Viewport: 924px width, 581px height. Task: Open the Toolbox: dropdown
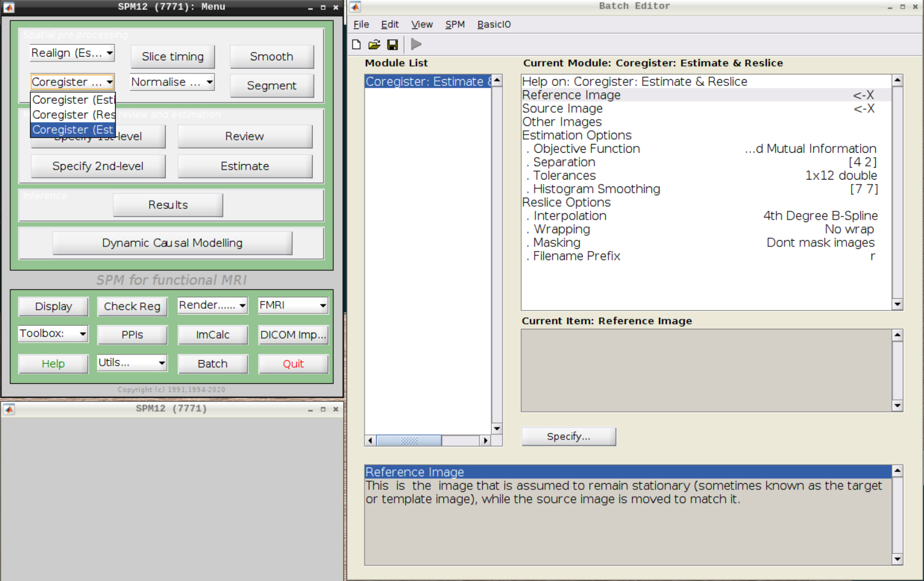[53, 333]
